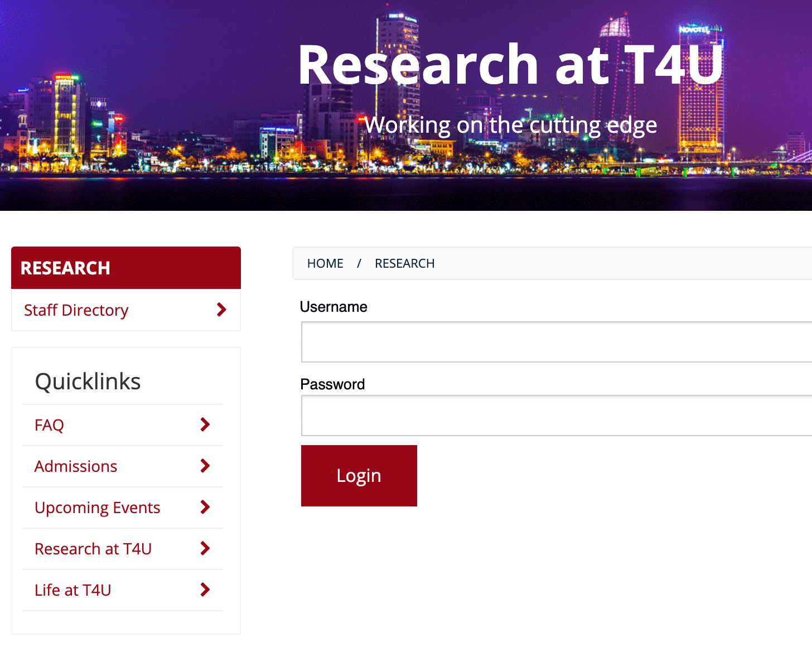Click the arrow beside Research at T4U quicklink
This screenshot has height=647, width=812.
point(205,548)
